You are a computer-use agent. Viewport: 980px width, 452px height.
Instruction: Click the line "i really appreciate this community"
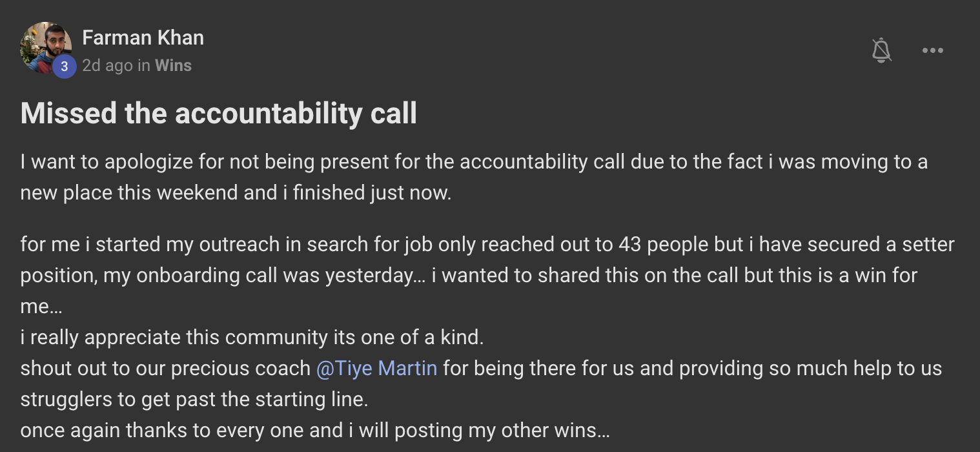(x=252, y=337)
